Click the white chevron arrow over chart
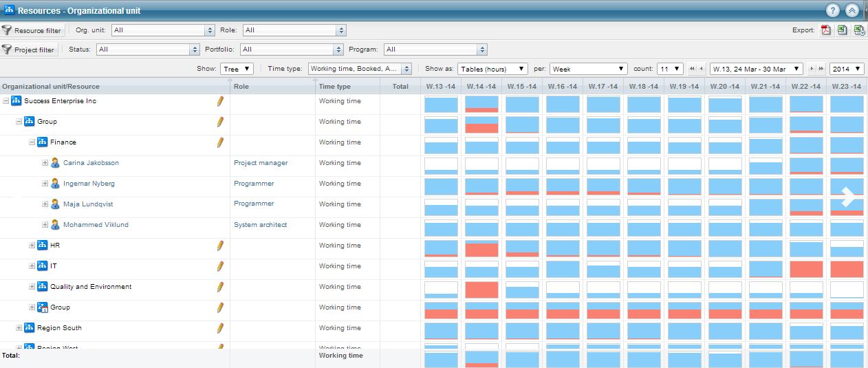The width and height of the screenshot is (868, 368). [x=849, y=197]
